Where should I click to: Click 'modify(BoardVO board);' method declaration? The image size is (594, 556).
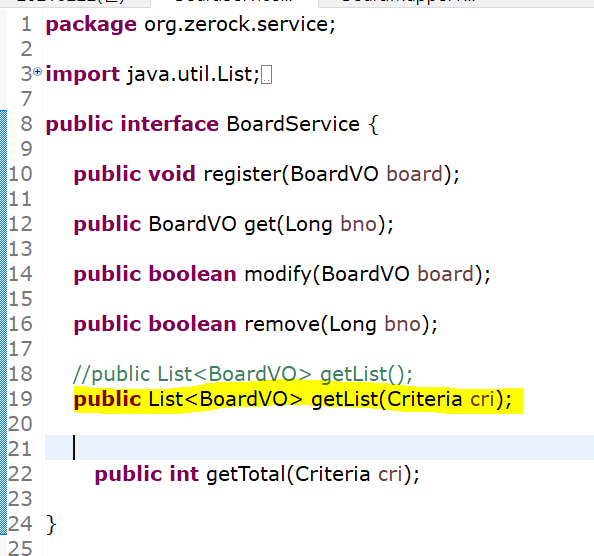(367, 274)
